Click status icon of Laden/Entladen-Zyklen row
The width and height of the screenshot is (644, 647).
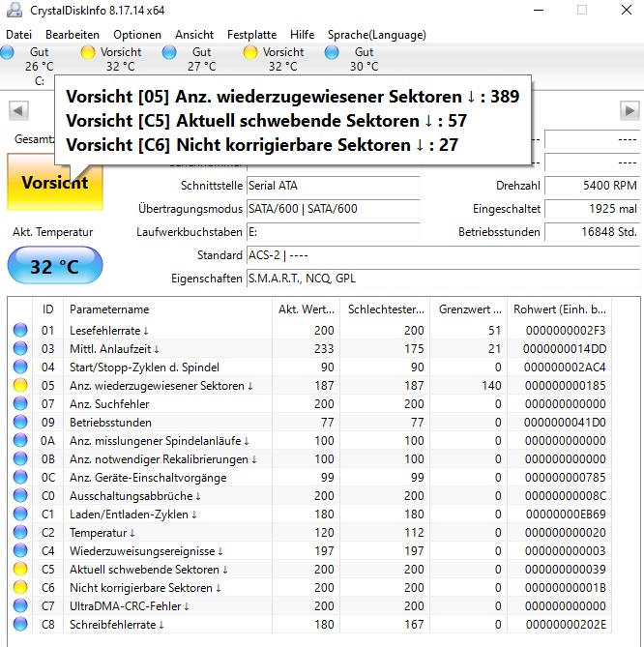tap(20, 514)
